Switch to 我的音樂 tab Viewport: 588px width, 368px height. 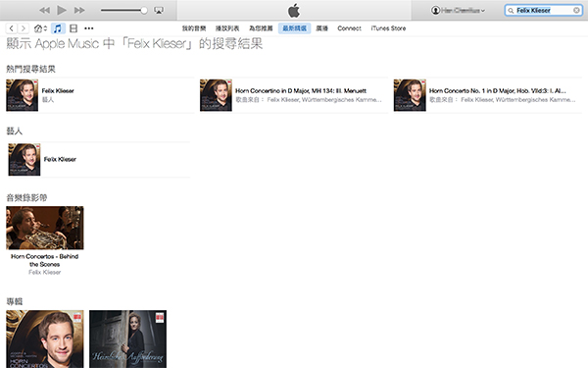(194, 28)
